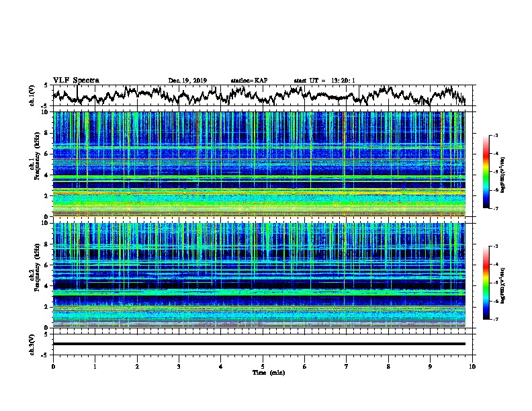
Task: Click the "2" minute tick label on time axis
Action: [137, 367]
